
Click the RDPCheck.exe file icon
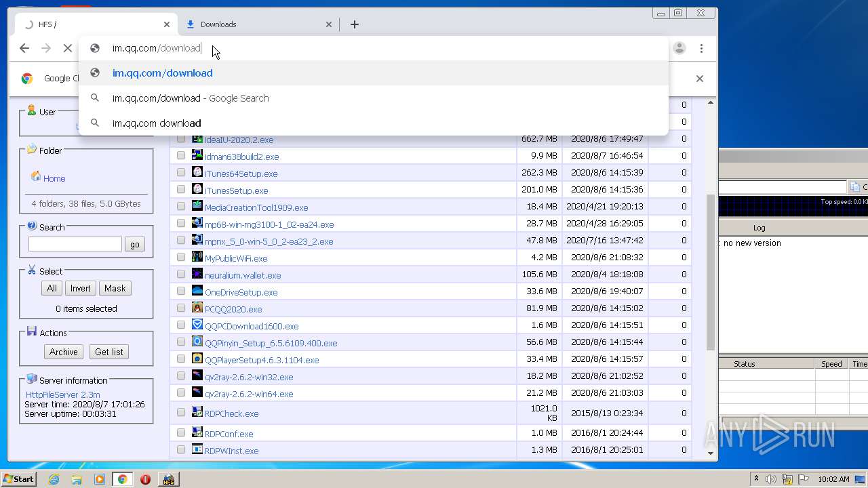pyautogui.click(x=197, y=412)
